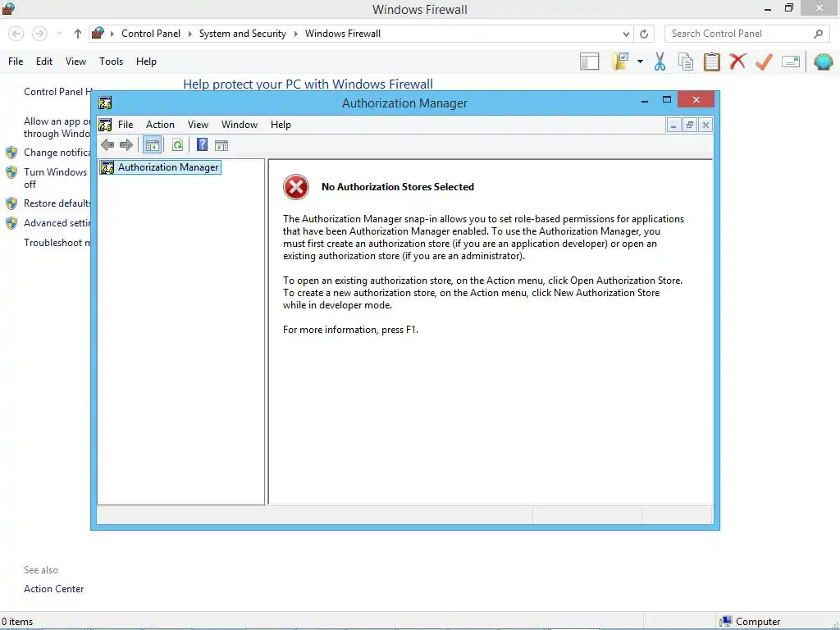Click Windows Firewall breadcrumb in address bar
Screen dimensions: 840x630
[343, 34]
